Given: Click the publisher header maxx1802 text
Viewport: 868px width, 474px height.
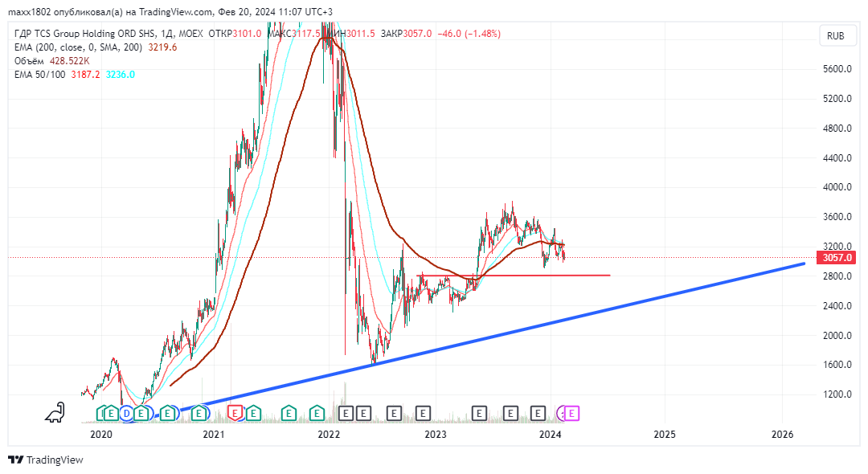Looking at the screenshot, I should click(x=170, y=11).
